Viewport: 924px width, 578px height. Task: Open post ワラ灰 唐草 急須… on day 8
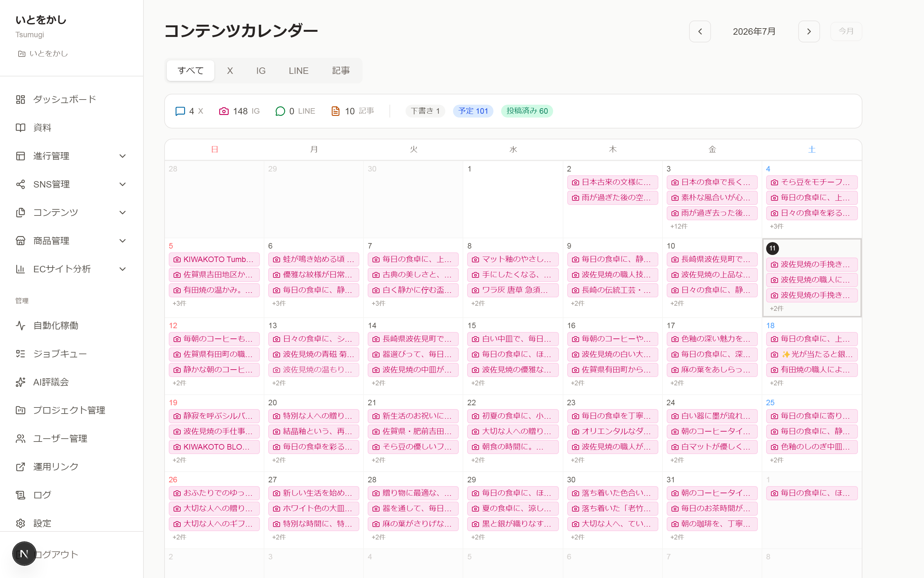[x=513, y=290]
